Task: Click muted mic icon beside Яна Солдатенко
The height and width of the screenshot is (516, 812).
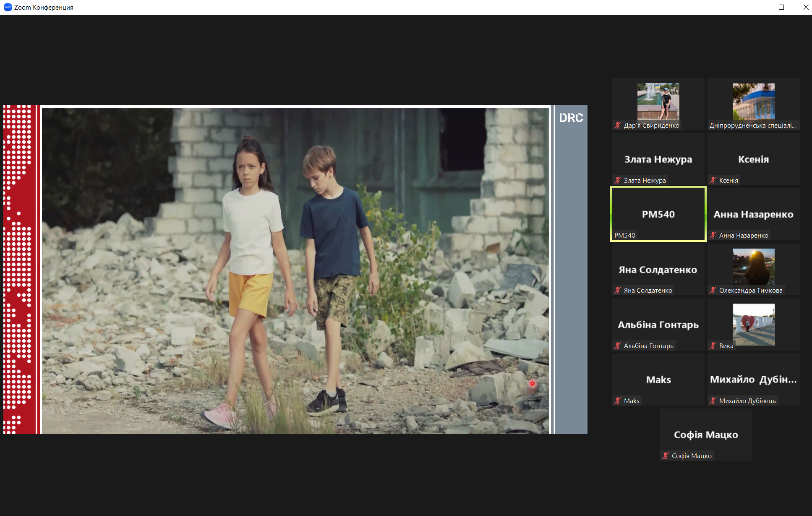Action: click(618, 290)
